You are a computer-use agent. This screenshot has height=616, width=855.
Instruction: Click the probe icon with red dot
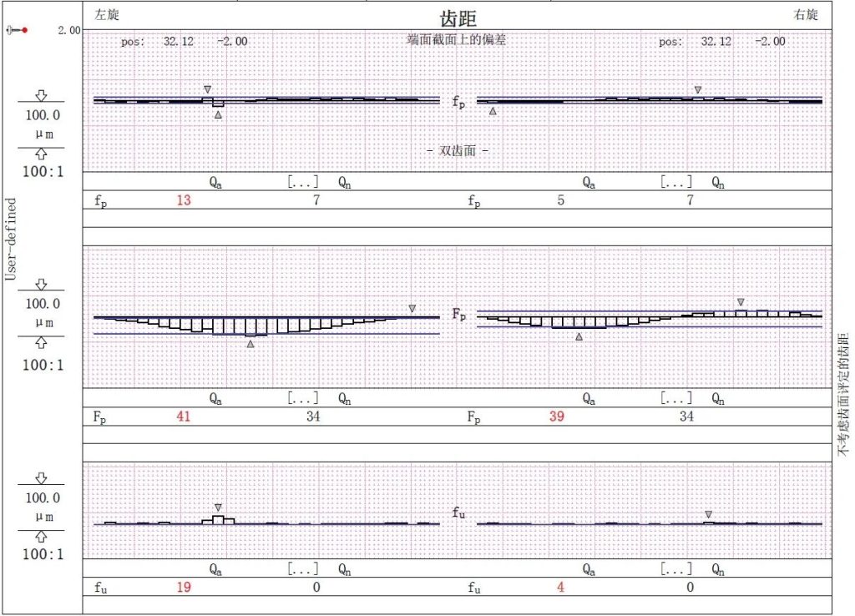pyautogui.click(x=17, y=30)
